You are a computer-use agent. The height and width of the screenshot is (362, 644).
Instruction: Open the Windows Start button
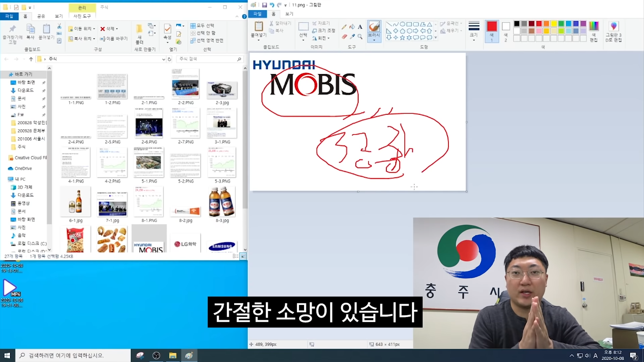coord(7,355)
